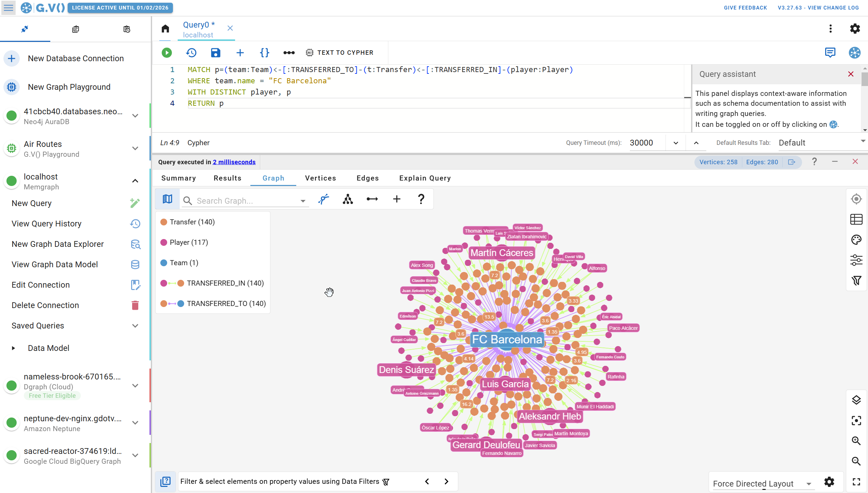The image size is (868, 493).
Task: Run the query with the green play button
Action: click(166, 53)
